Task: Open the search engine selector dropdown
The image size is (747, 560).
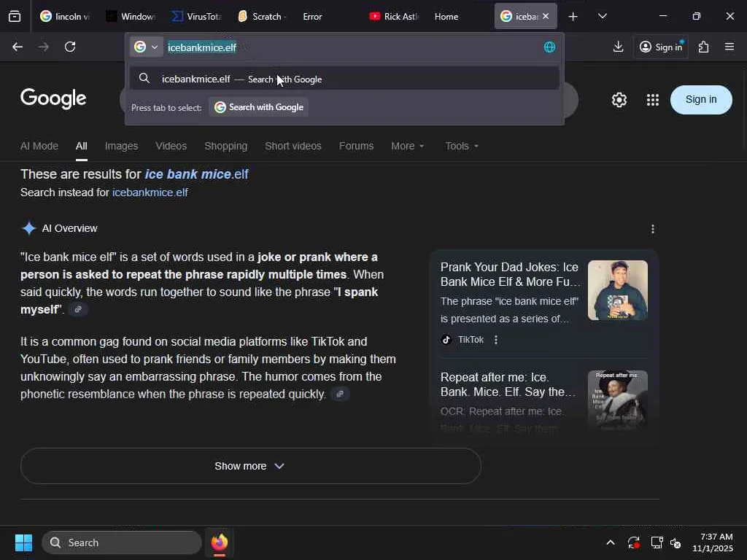Action: coord(146,47)
